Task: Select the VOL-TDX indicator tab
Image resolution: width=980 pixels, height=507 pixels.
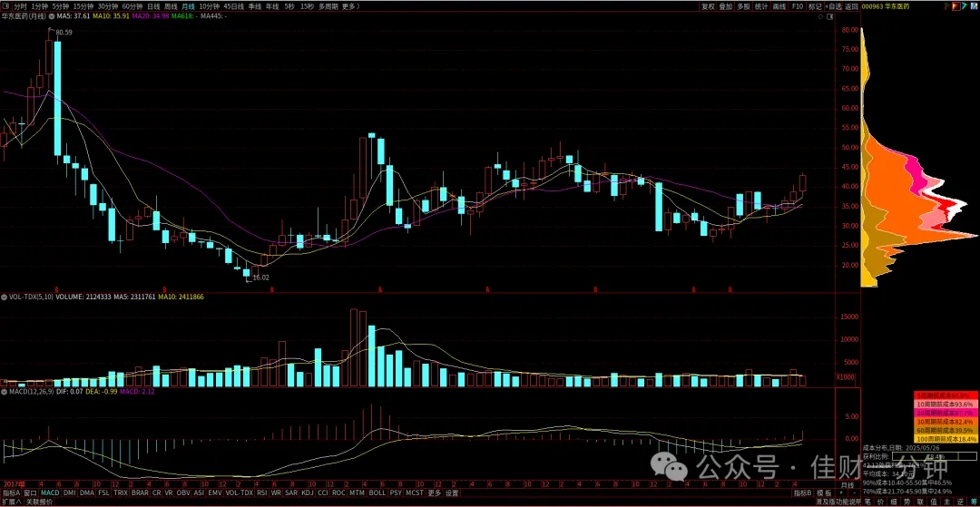Action: (240, 492)
